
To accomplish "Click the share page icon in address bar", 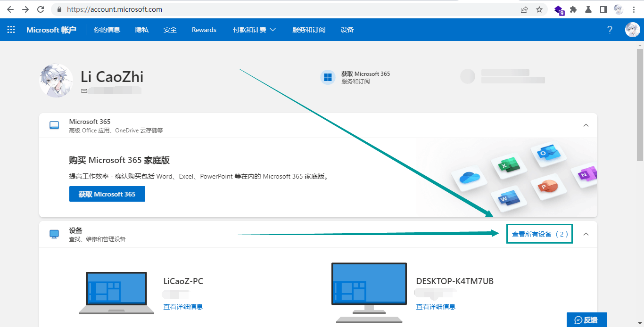I will (x=524, y=9).
